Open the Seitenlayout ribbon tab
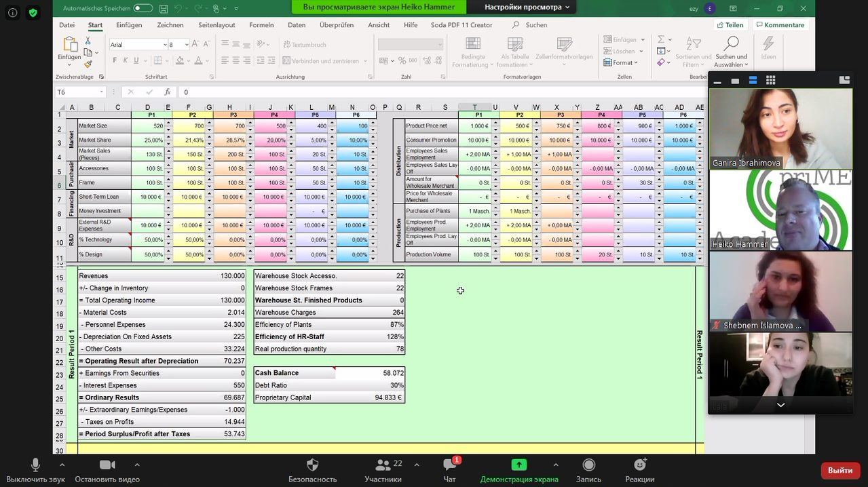868x487 pixels. click(216, 25)
